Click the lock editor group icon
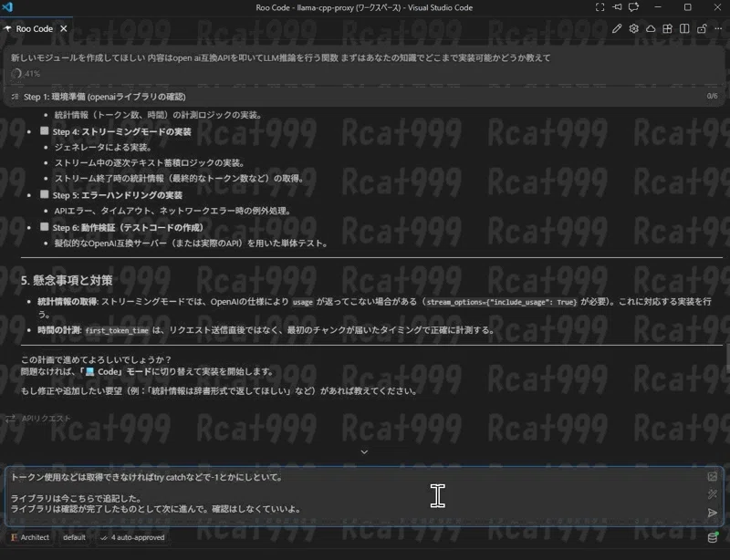Viewport: 730px width, 560px height. point(702,29)
